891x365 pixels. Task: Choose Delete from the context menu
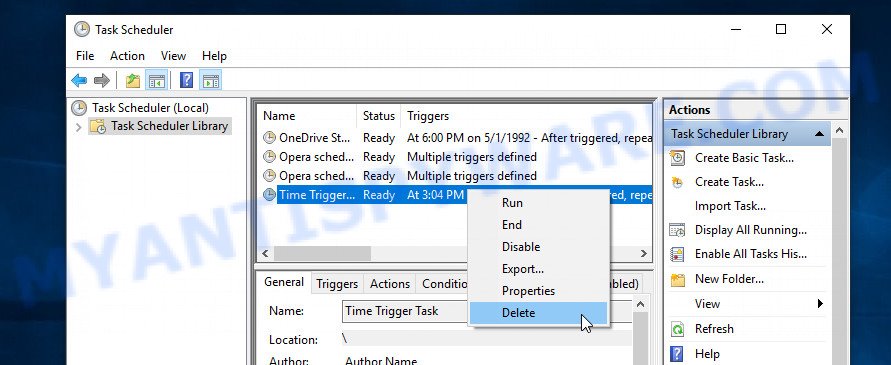(x=539, y=313)
